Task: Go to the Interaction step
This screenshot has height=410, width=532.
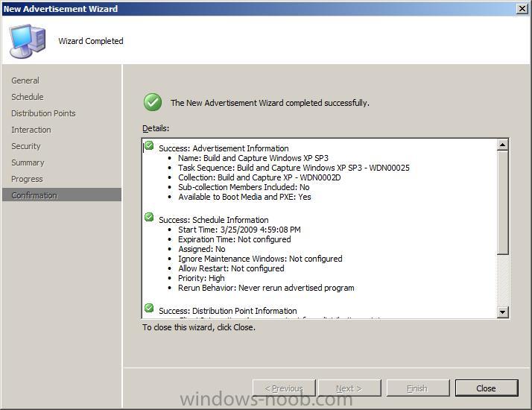Action: click(x=31, y=130)
